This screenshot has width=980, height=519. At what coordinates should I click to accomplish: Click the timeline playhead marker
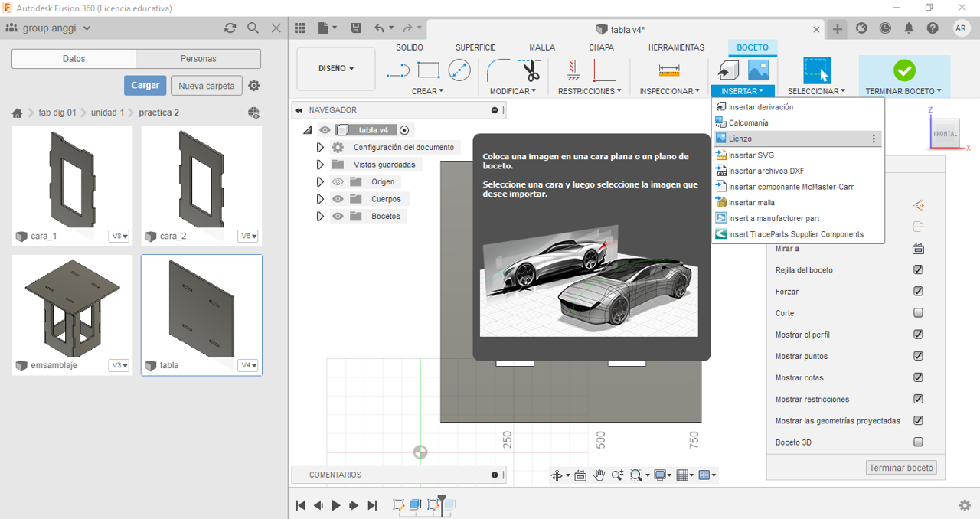click(442, 498)
